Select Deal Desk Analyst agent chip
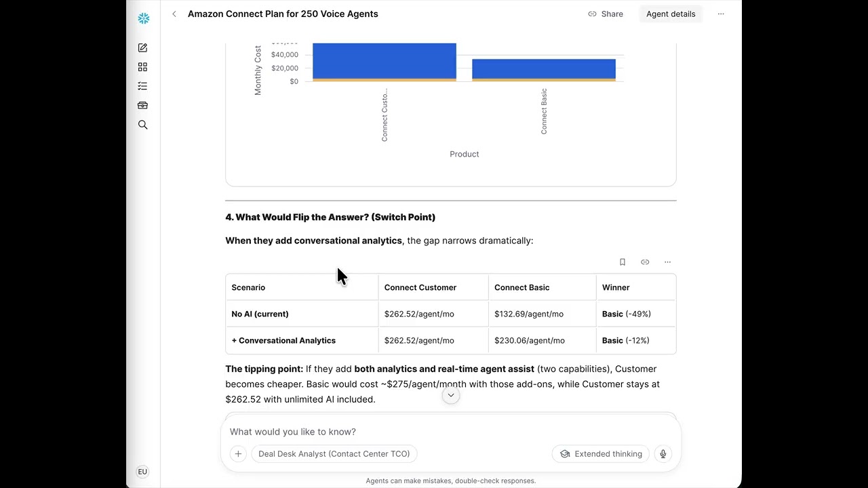The image size is (868, 488). (x=334, y=454)
